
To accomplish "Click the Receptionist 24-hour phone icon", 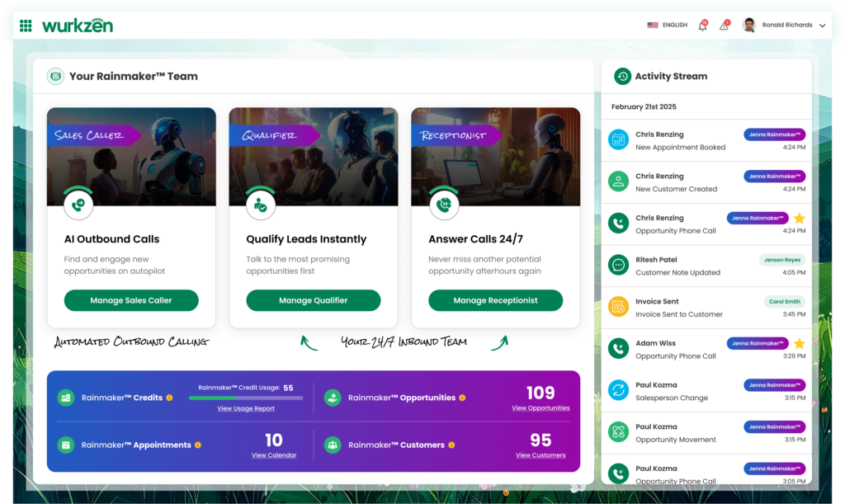I will pyautogui.click(x=444, y=205).
